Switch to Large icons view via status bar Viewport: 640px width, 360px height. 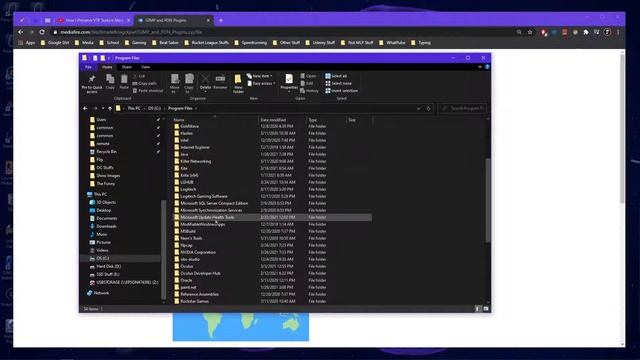click(485, 309)
